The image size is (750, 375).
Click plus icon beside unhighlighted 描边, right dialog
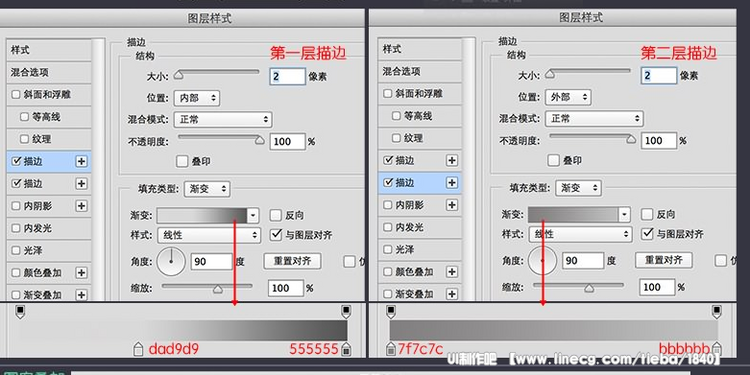[x=452, y=161]
